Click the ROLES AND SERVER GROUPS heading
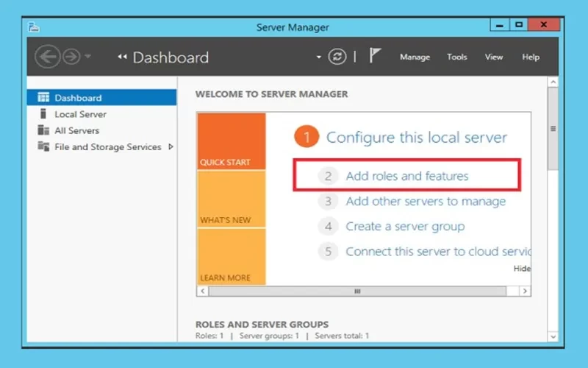 (262, 325)
